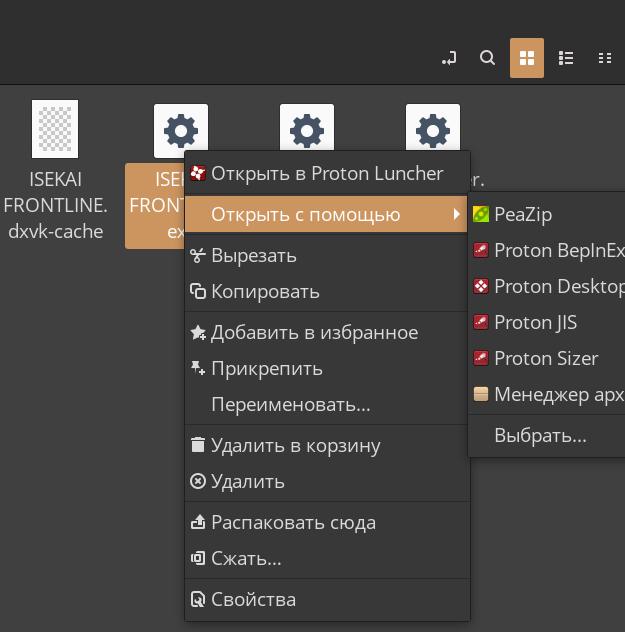
Task: Toggle the location entry button
Action: pos(449,58)
